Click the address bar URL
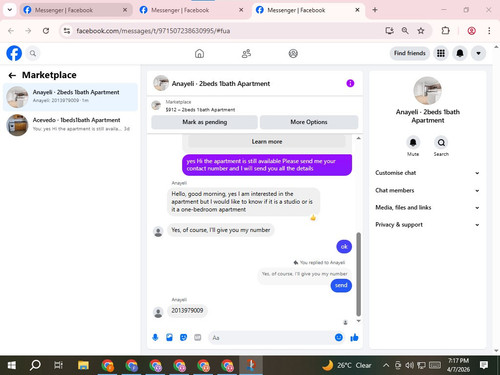The height and width of the screenshot is (375, 500). [x=153, y=31]
